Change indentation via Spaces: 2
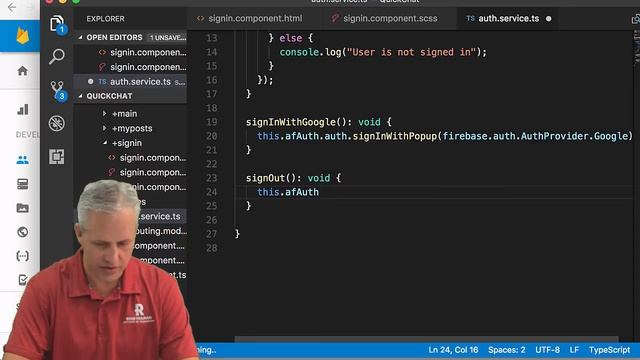640x360 pixels. (507, 350)
